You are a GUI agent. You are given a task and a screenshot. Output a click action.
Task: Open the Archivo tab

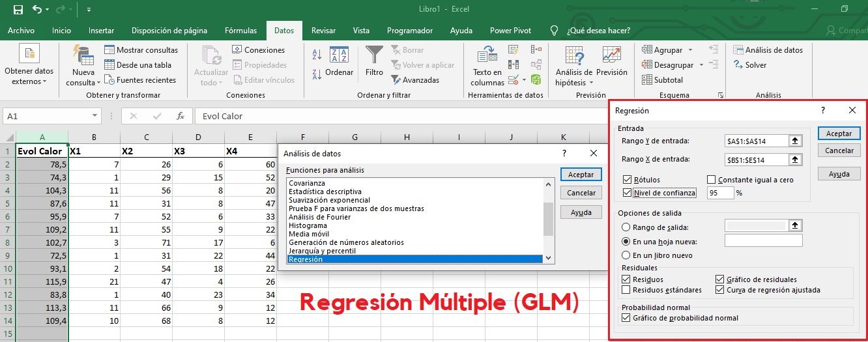(x=21, y=31)
